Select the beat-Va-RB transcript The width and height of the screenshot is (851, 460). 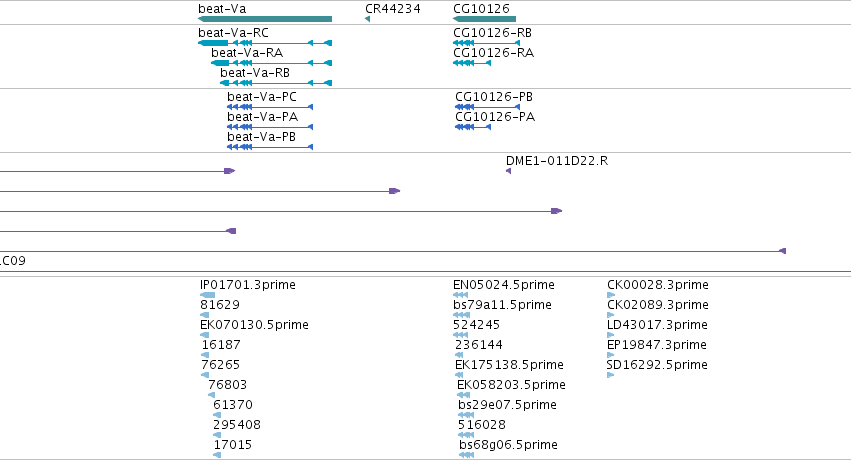(x=276, y=83)
